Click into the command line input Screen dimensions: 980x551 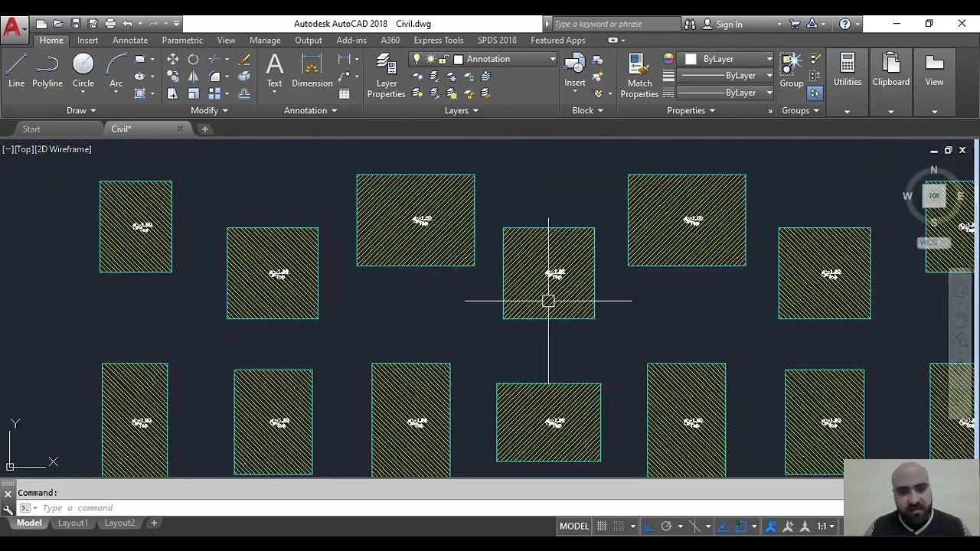point(440,507)
